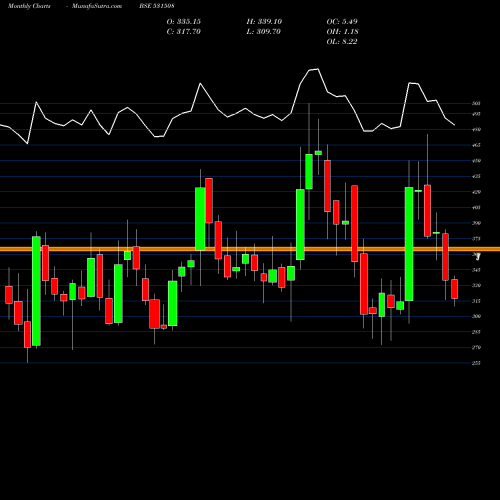The width and height of the screenshot is (500, 500).
Task: Click the 270 price axis label
Action: point(476,348)
